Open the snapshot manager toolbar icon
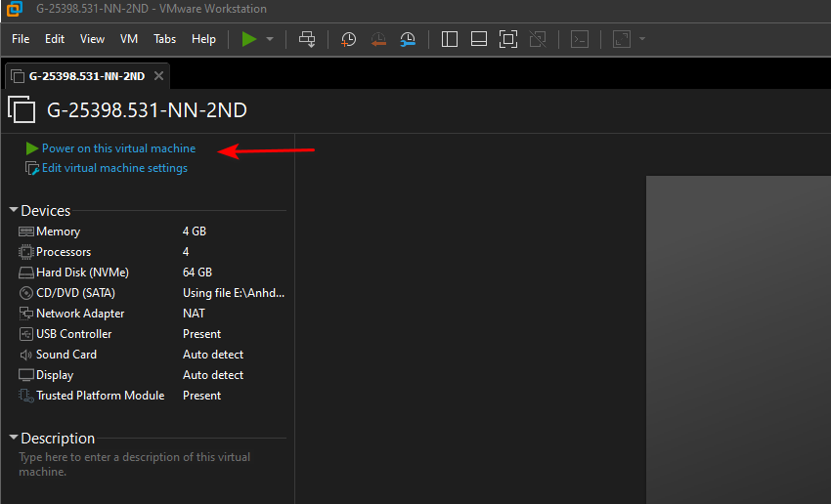The width and height of the screenshot is (831, 504). 408,39
